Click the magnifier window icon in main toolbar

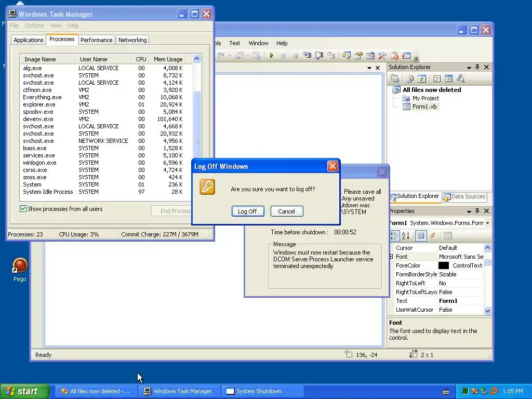coord(346,56)
